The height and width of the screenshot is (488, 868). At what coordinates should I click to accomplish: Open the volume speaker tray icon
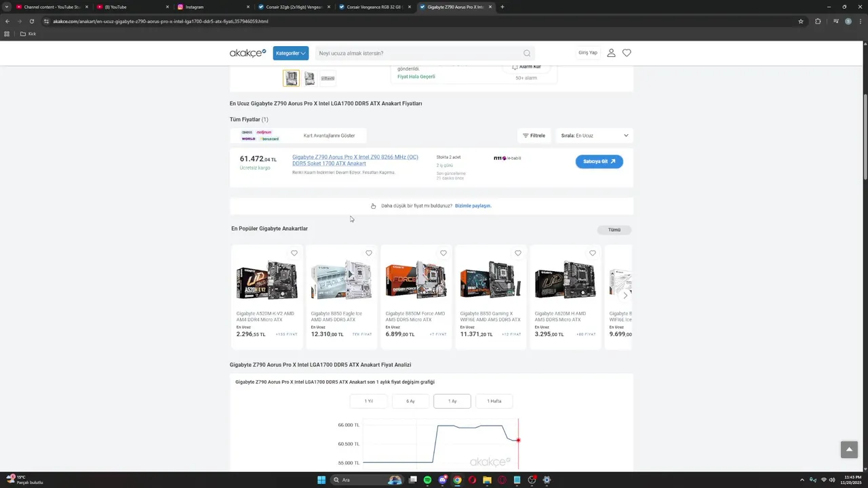[x=832, y=480]
